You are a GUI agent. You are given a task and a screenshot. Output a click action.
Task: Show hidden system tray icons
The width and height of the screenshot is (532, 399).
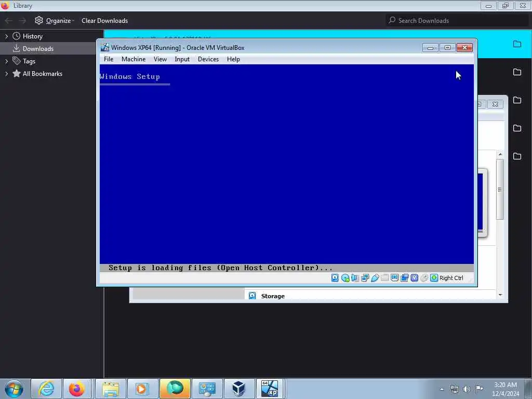442,389
